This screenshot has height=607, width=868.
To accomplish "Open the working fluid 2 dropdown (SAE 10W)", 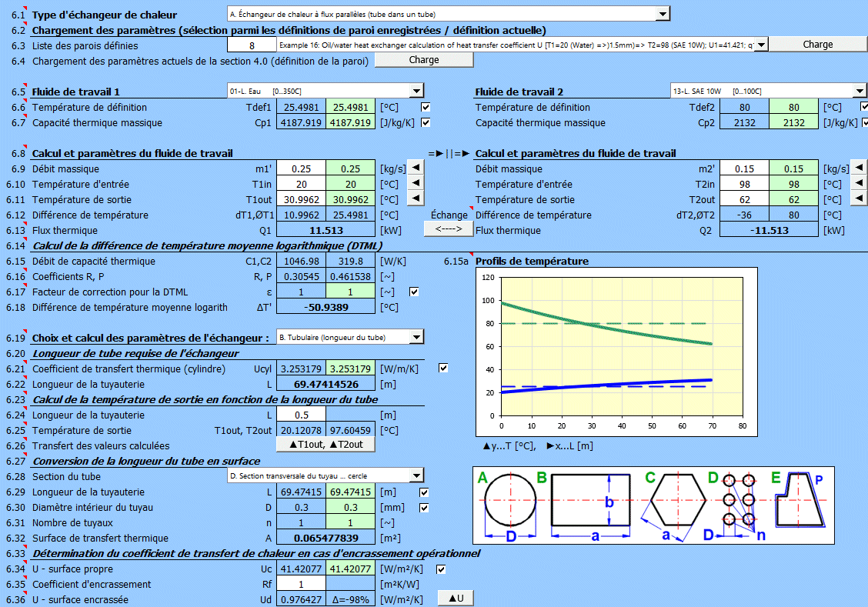I will click(860, 91).
